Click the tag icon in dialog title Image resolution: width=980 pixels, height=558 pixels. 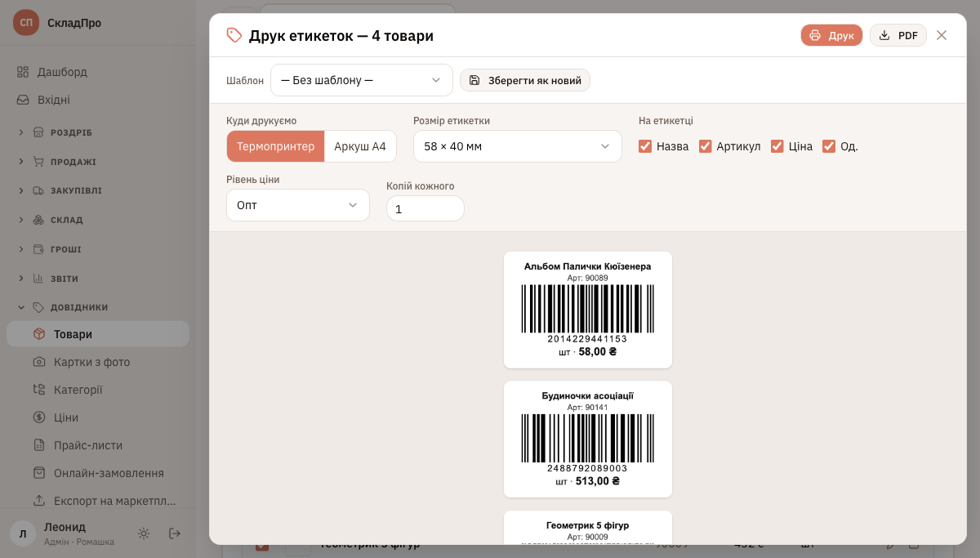point(234,35)
